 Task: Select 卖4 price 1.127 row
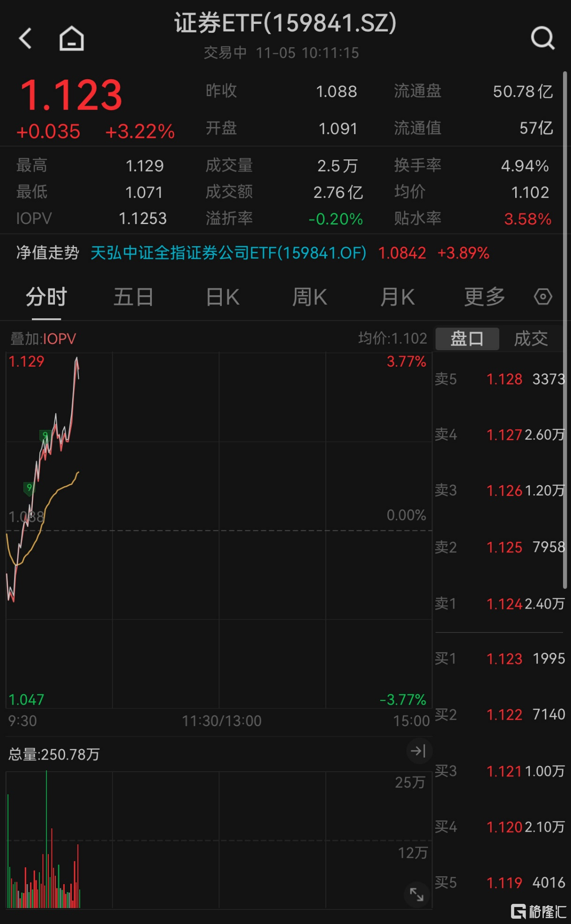[x=500, y=435]
